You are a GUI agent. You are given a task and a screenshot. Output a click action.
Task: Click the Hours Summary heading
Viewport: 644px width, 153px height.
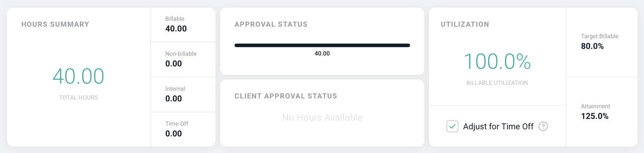[x=55, y=24]
